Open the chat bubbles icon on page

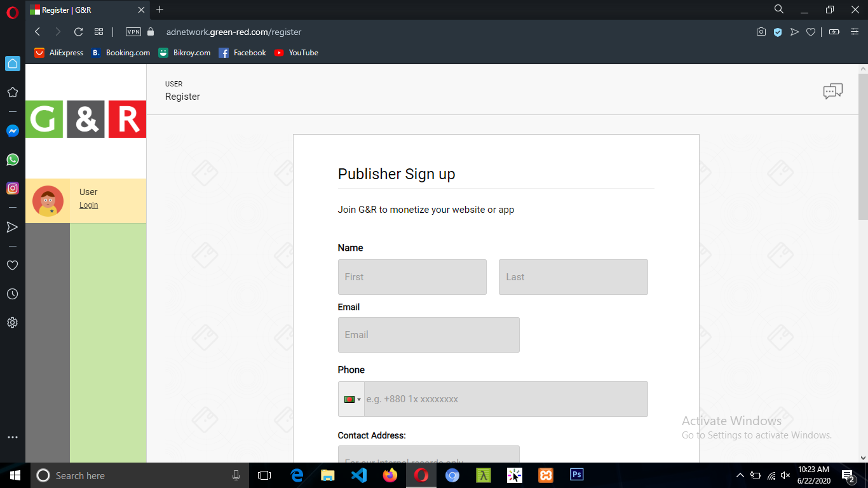833,91
